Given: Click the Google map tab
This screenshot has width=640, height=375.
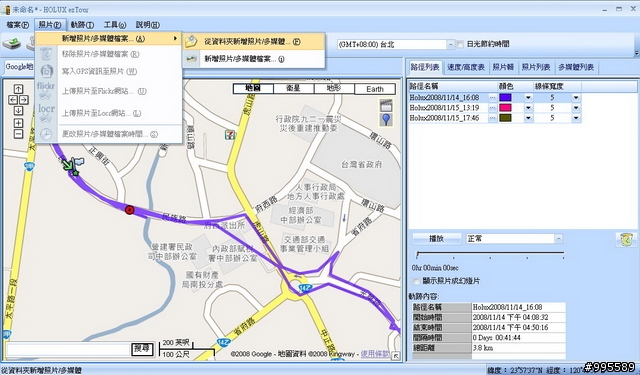Looking at the screenshot, I should pyautogui.click(x=20, y=67).
